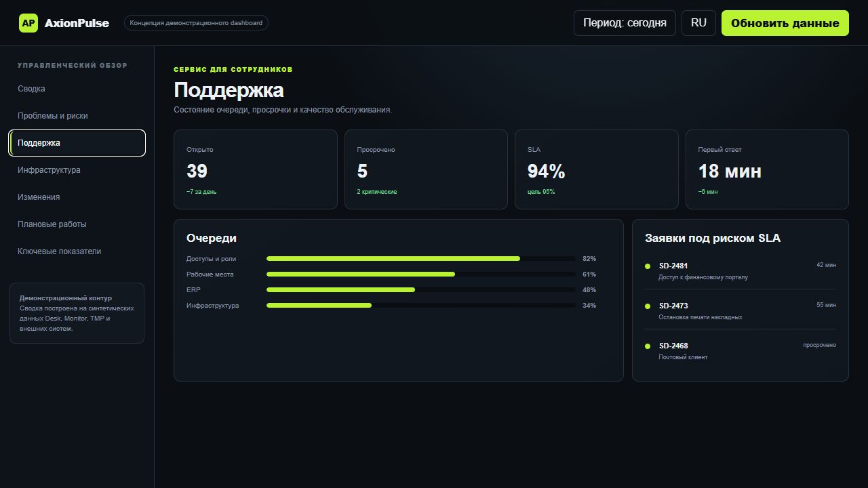Click the status dot beside SD-2468

[x=648, y=346]
